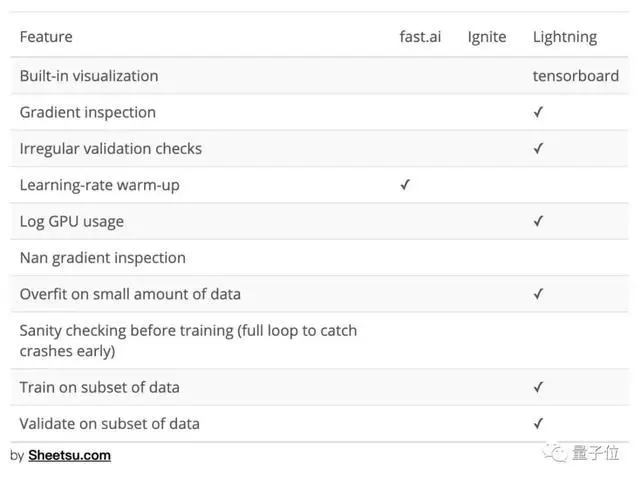Screen dimensions: 640x481
Task: Click the Validate on subset checkmark
Action: click(x=538, y=423)
